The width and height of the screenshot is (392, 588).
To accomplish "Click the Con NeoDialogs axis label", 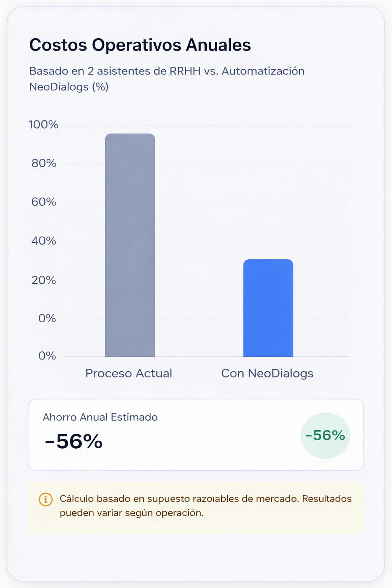I will point(267,373).
